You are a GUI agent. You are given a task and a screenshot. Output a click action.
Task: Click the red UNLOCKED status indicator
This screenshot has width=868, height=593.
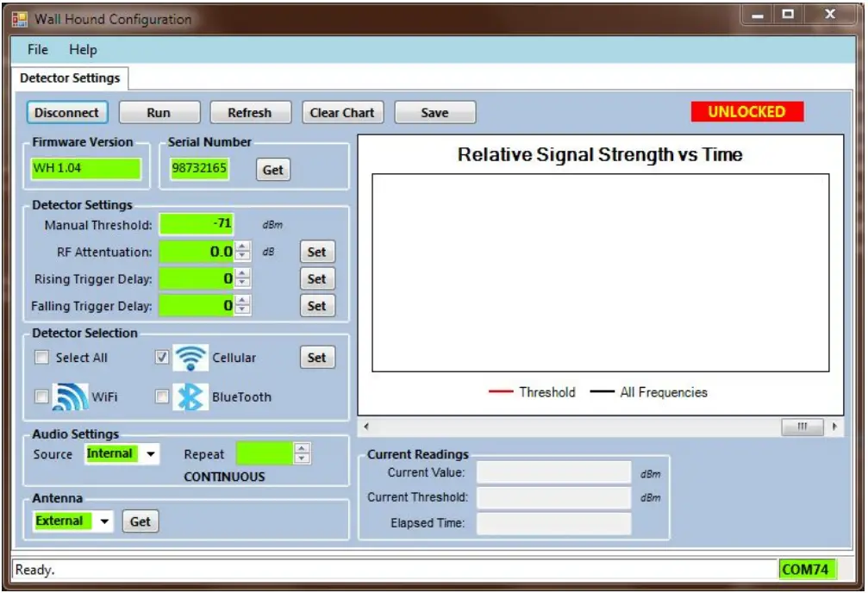pos(746,111)
